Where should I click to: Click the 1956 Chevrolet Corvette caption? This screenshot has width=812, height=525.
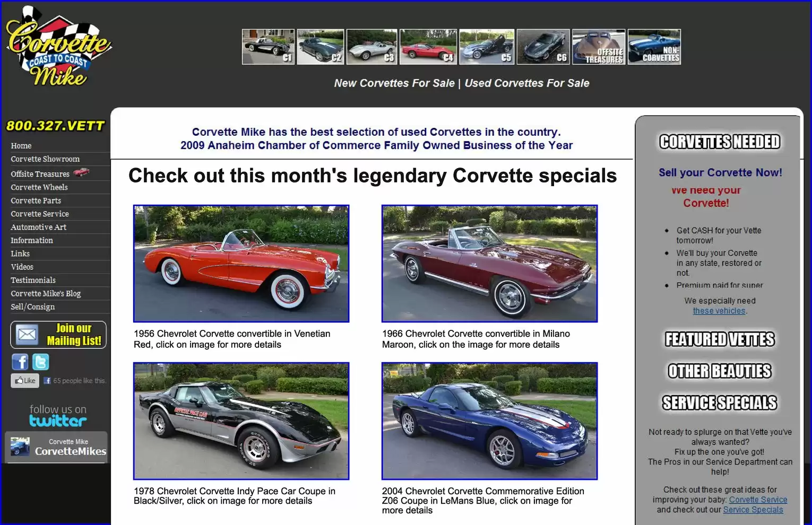click(x=232, y=339)
